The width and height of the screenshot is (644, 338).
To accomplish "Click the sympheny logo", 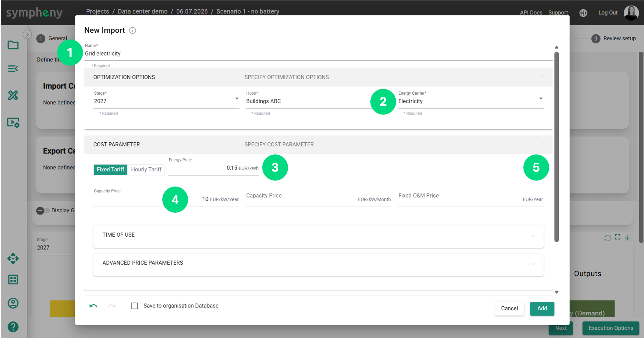I will pyautogui.click(x=34, y=13).
